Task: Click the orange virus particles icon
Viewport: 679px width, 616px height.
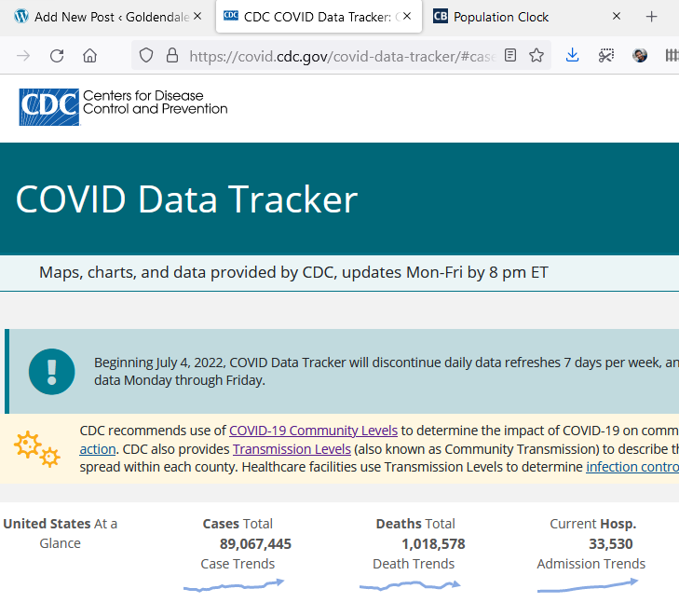Action: (x=37, y=449)
